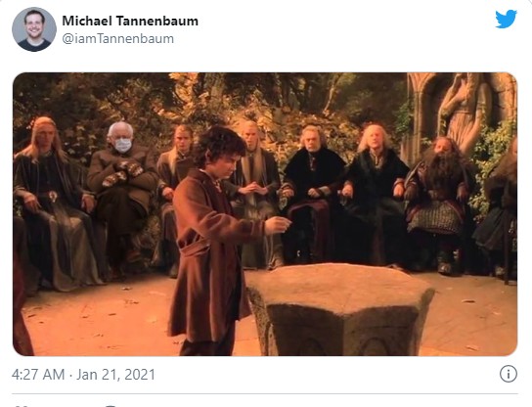This screenshot has width=532, height=407.
Task: Click the bearded dwarf seated at right
Action: coord(439,203)
